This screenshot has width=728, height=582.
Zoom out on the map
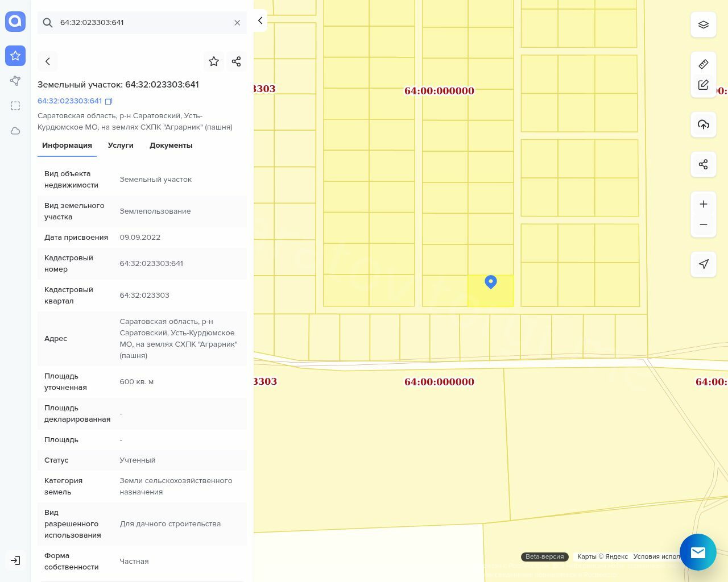pos(703,225)
